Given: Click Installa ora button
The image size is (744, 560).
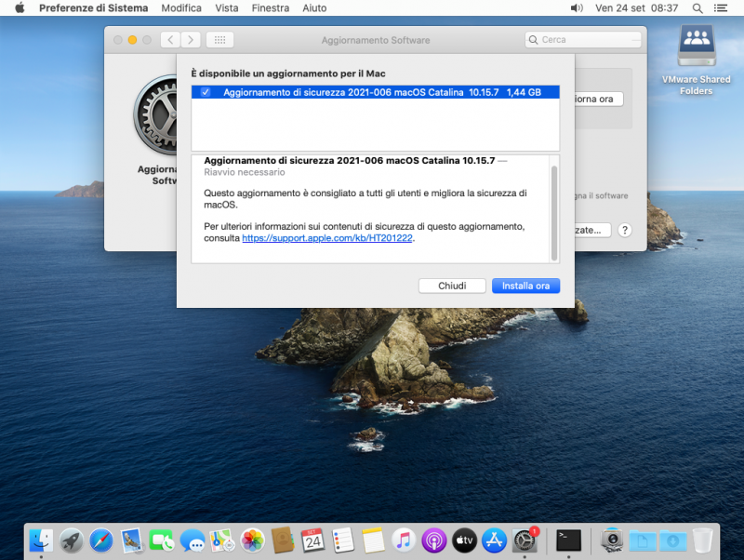Looking at the screenshot, I should point(525,286).
